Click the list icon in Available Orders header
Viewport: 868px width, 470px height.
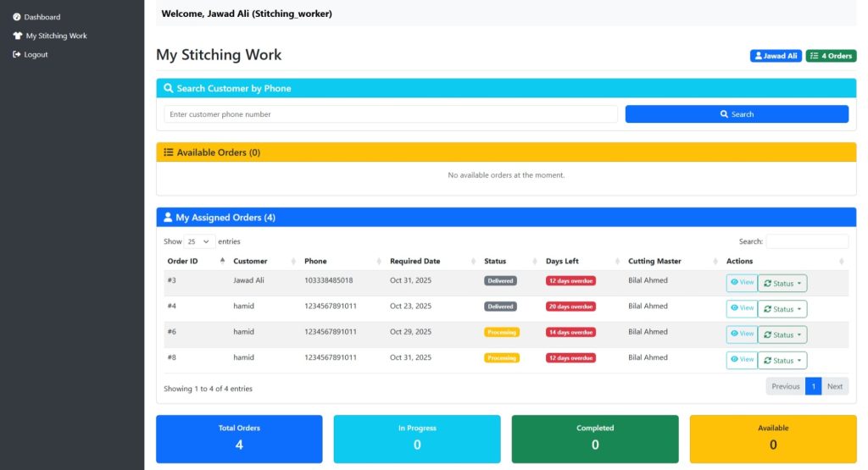tap(169, 152)
